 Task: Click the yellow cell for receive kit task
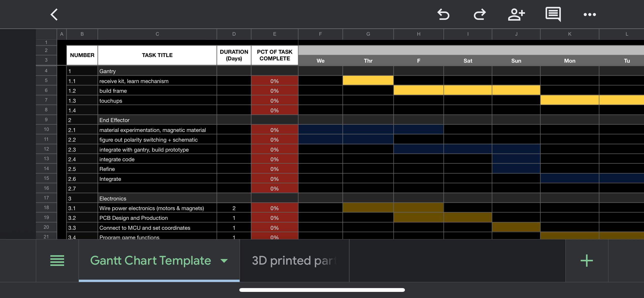coord(368,80)
